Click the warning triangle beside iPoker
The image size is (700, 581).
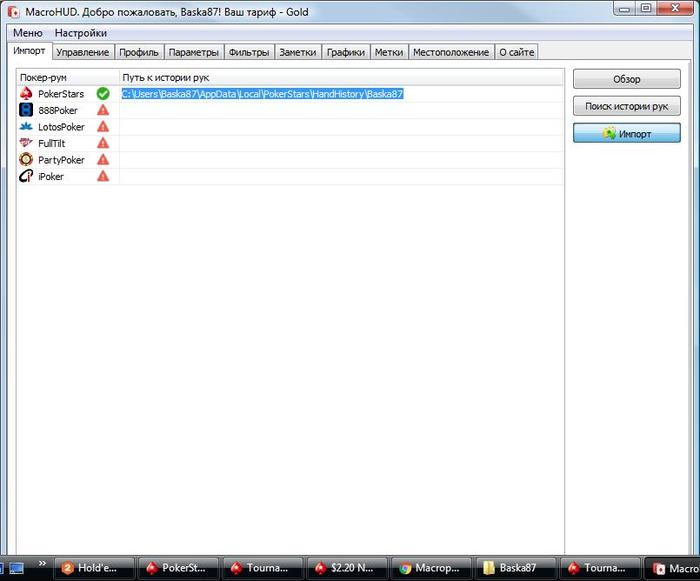(x=103, y=176)
